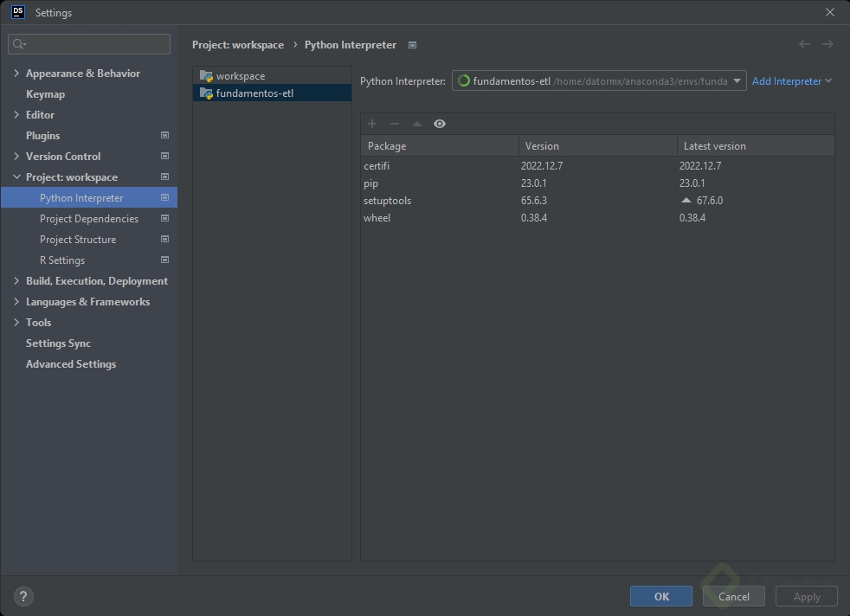Click the Apply button

[x=807, y=596]
